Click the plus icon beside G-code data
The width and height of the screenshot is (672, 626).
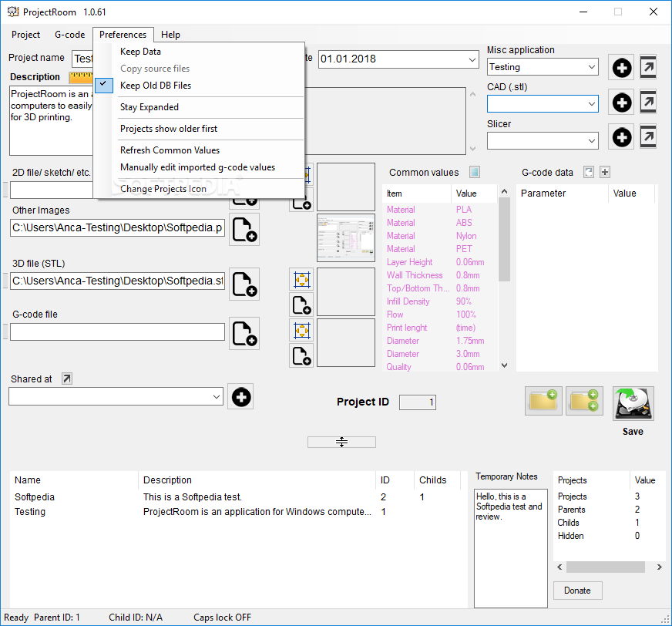coord(605,172)
